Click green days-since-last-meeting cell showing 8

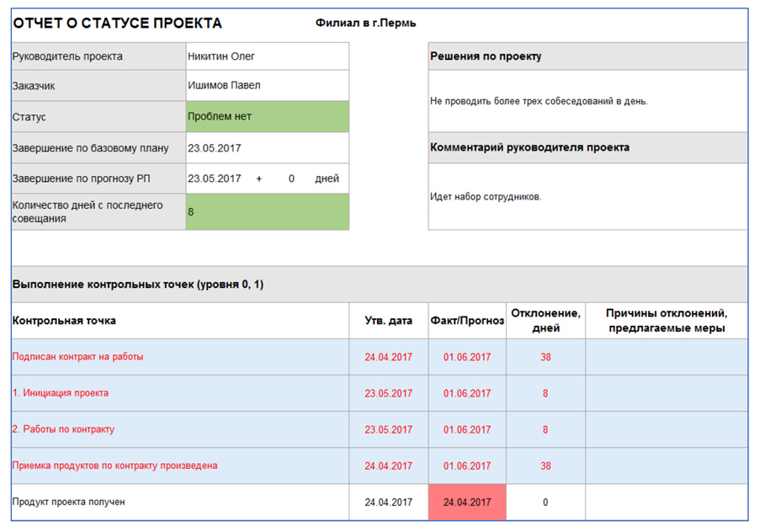(x=267, y=212)
